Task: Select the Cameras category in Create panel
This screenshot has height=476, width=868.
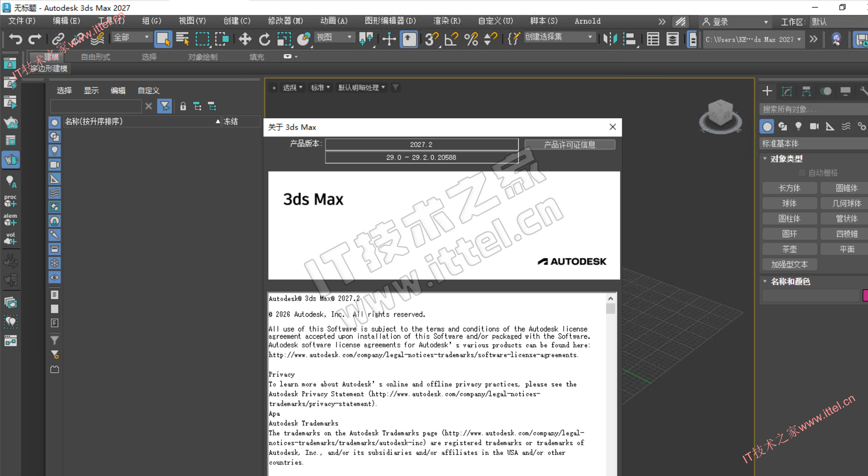Action: 814,127
